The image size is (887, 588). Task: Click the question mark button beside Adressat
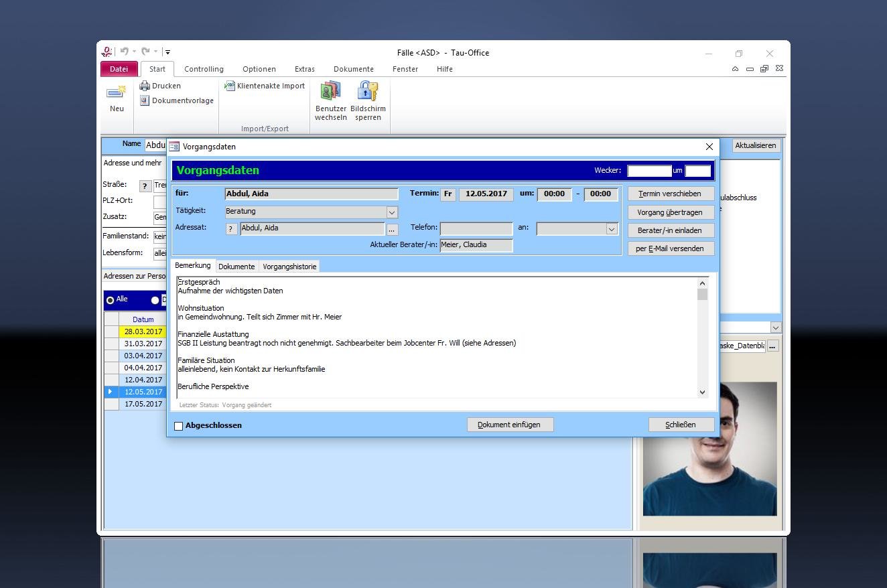231,229
